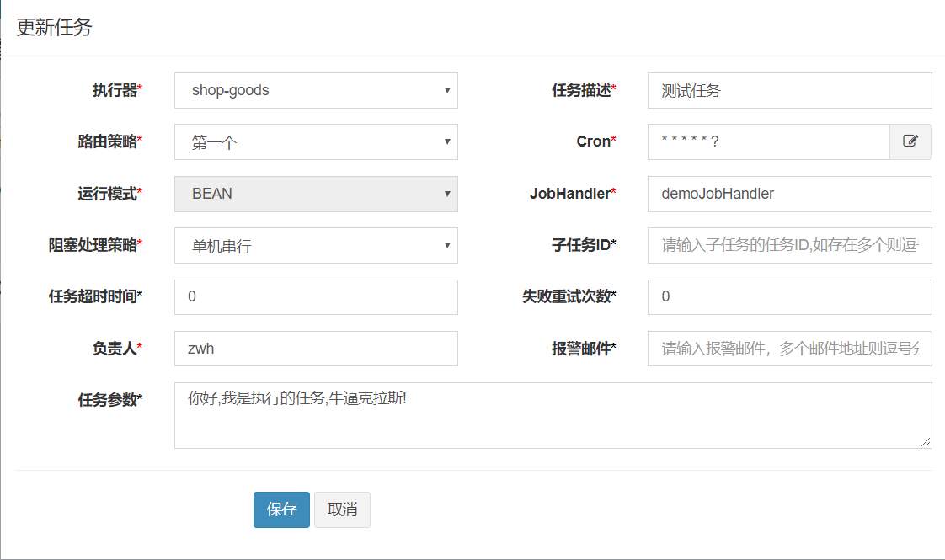Open the 阻塞处理策略 dropdown showing 单机串行

(x=316, y=245)
